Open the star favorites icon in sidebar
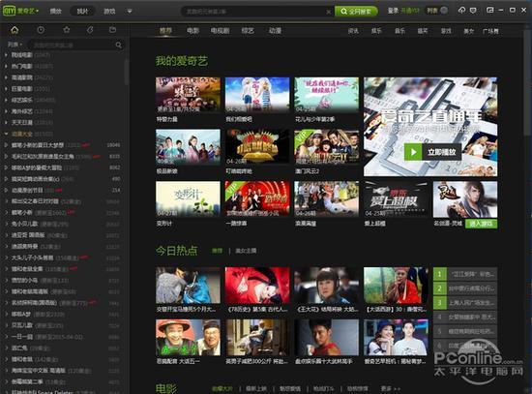This screenshot has height=394, width=532. tap(67, 30)
